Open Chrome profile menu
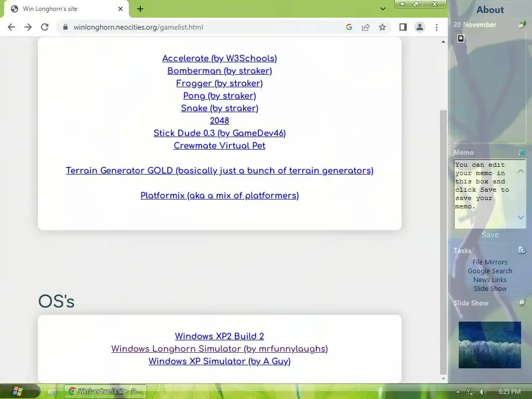 coord(420,27)
